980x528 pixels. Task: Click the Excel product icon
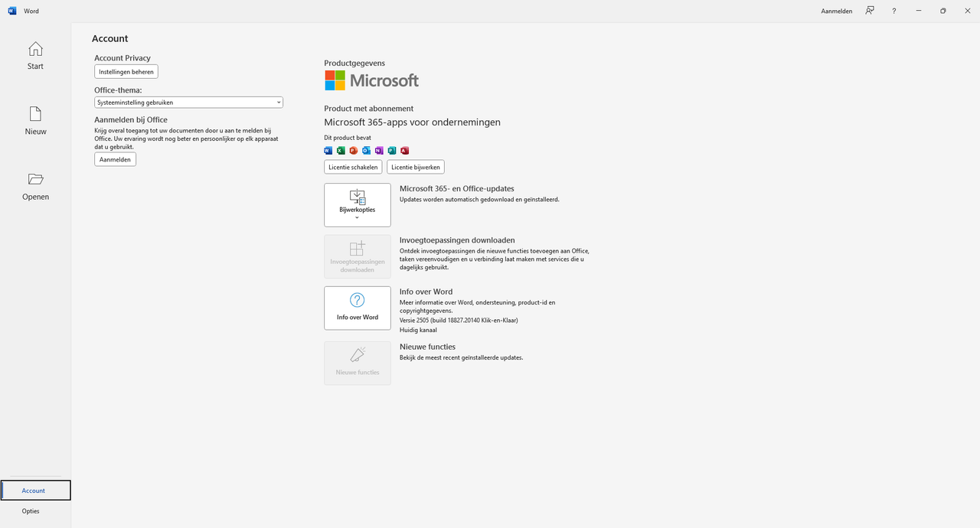341,151
